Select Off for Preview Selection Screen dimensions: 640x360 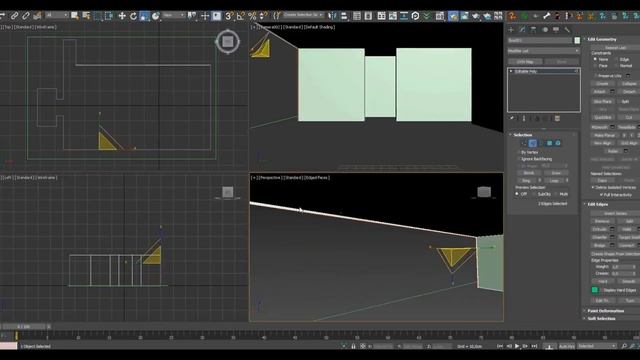pyautogui.click(x=517, y=194)
